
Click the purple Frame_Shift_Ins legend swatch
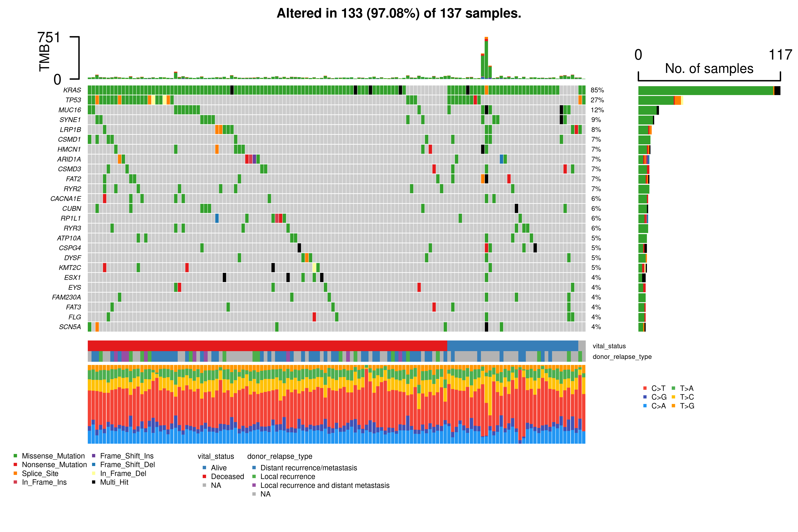point(94,456)
